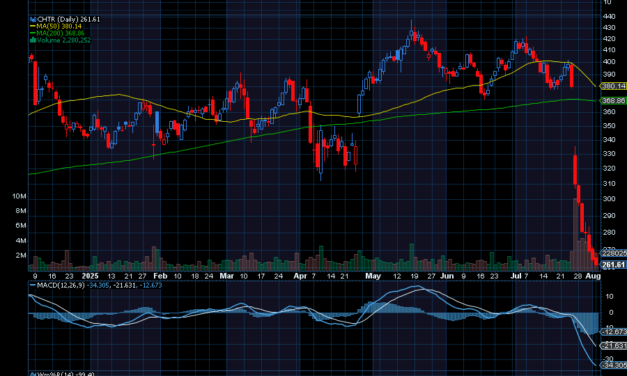This screenshot has height=376, width=627.
Task: Click the 420 price axis label
Action: point(609,39)
